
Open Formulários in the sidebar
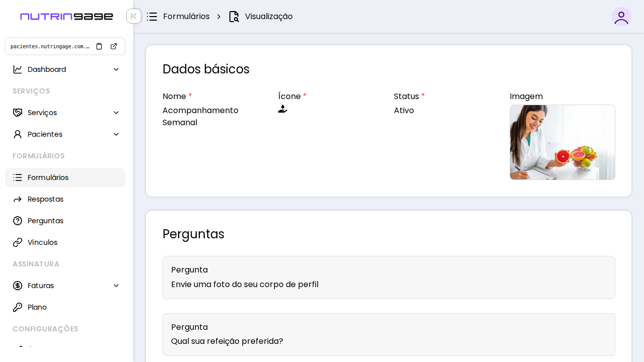point(65,177)
